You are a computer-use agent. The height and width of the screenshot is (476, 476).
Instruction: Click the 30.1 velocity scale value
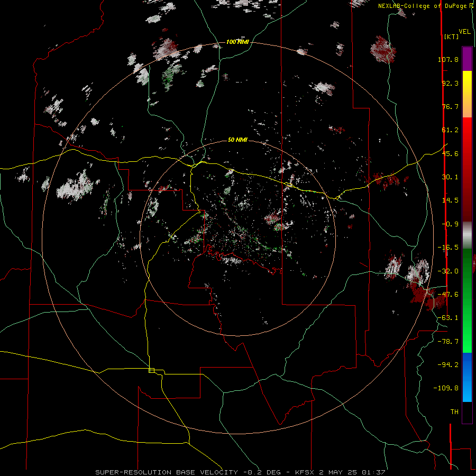450,177
